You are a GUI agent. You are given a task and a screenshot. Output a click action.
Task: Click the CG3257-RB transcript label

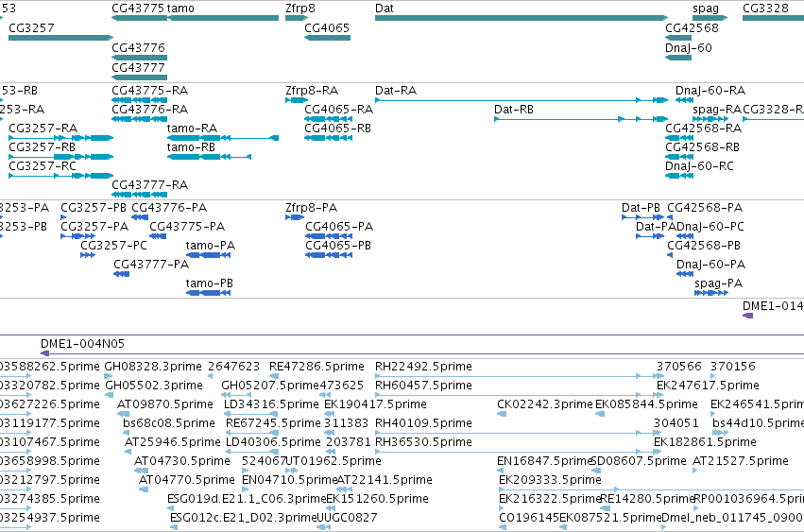click(43, 147)
